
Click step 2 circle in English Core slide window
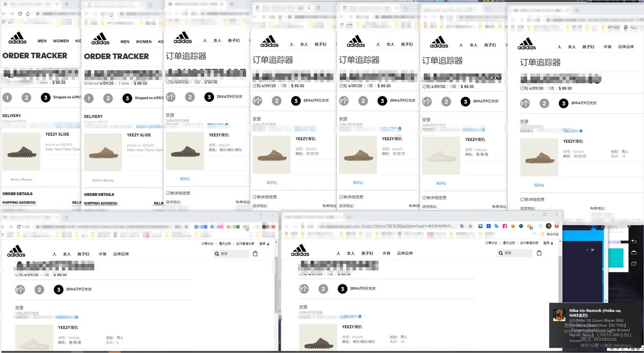point(108,98)
